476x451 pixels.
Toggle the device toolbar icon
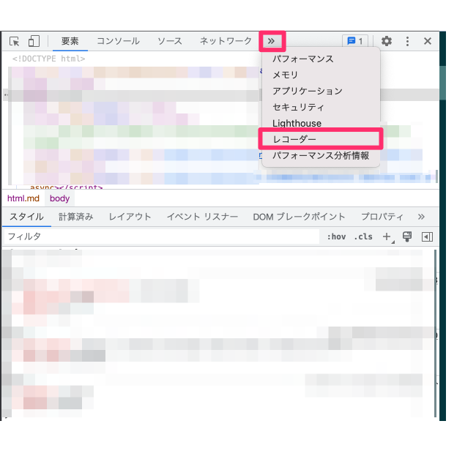pyautogui.click(x=34, y=41)
